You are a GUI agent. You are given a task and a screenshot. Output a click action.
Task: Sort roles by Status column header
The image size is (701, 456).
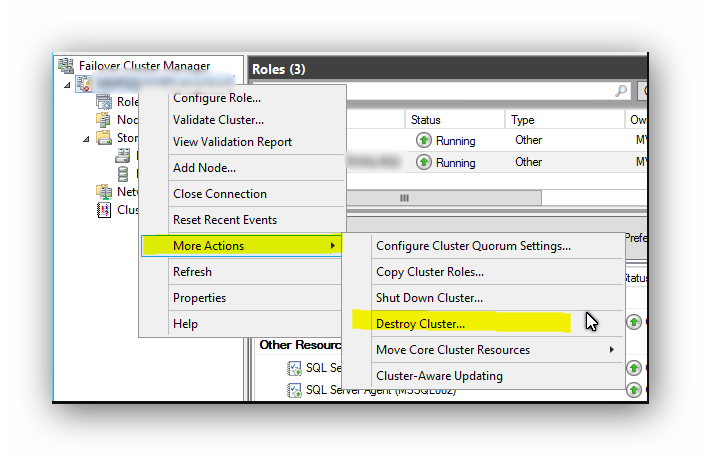coord(455,120)
